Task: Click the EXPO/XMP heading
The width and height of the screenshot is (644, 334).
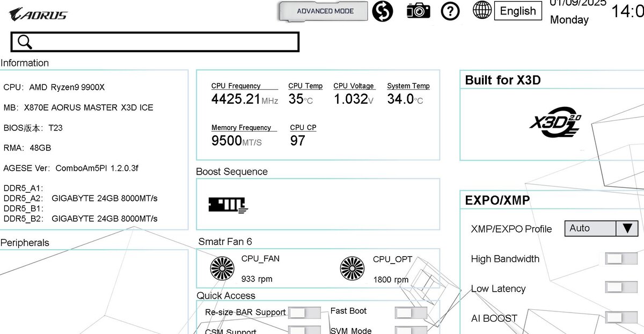Action: point(497,200)
